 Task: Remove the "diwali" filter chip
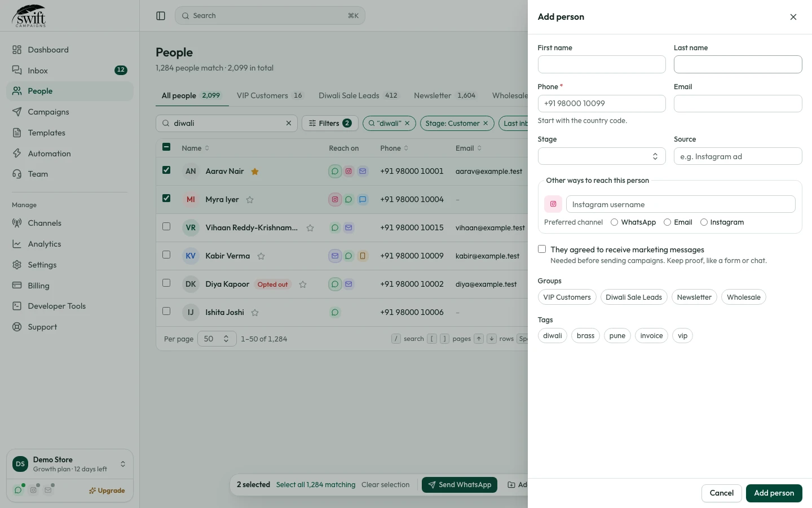click(407, 123)
